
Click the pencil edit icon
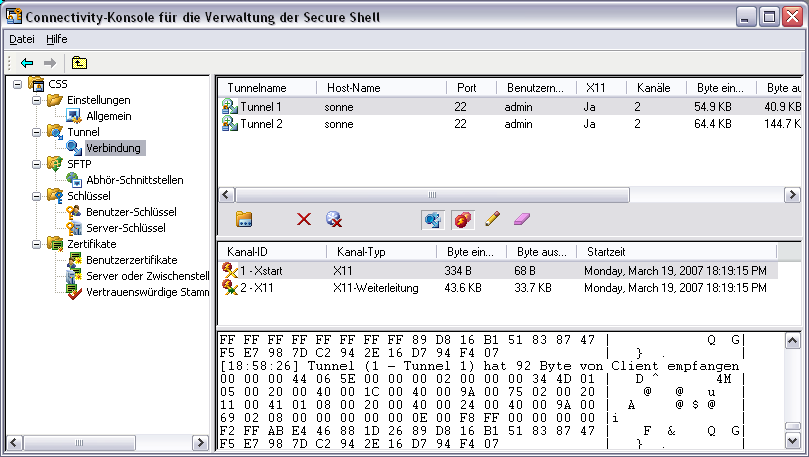[x=492, y=219]
